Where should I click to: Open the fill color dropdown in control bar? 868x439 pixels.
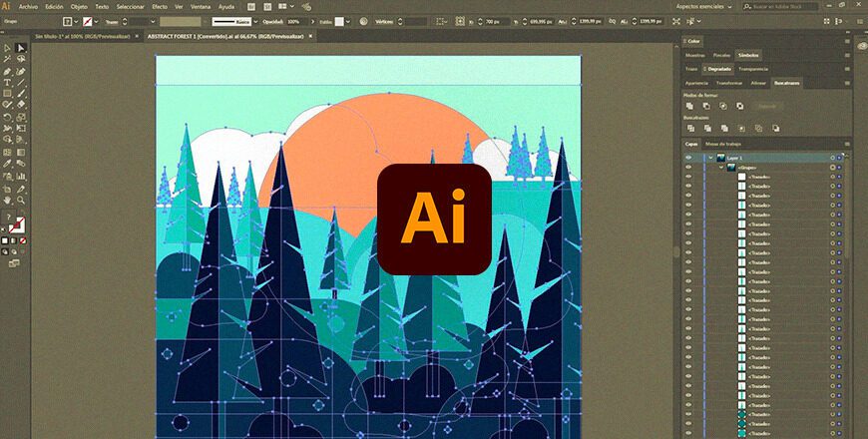pos(76,21)
